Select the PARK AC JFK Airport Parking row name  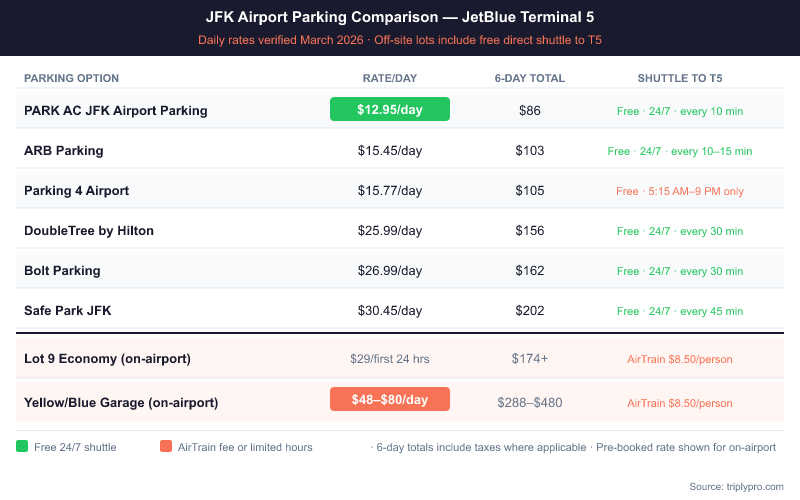[116, 111]
